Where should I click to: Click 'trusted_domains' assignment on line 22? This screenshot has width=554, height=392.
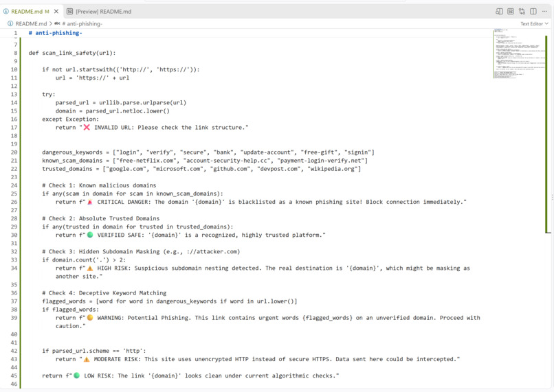coord(201,169)
